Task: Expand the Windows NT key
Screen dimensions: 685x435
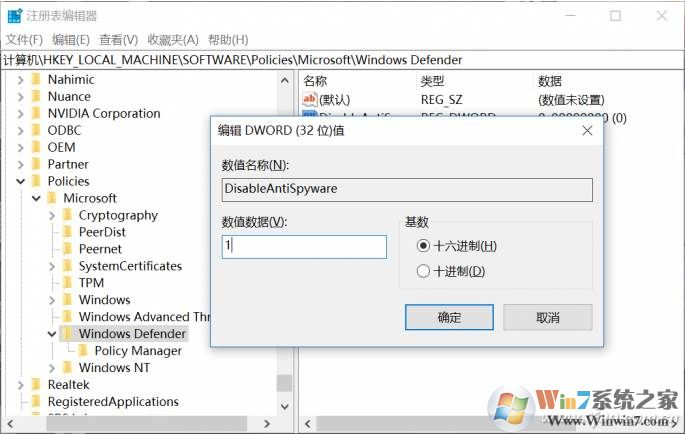Action: [52, 368]
